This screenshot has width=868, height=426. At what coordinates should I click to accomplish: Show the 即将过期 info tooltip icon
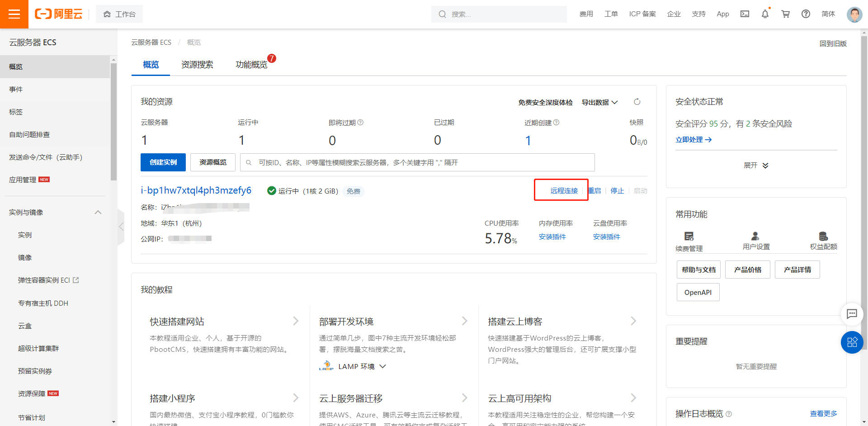[x=360, y=122]
